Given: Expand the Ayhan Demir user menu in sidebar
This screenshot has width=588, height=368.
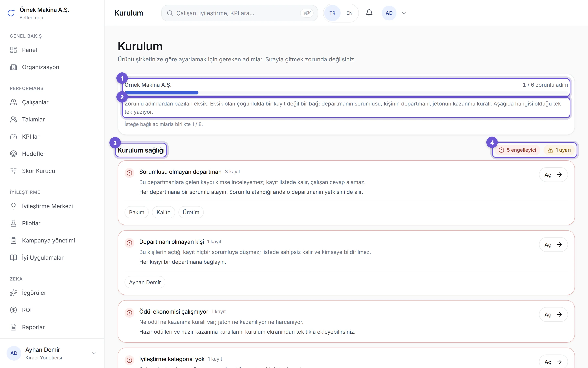Looking at the screenshot, I should tap(95, 353).
